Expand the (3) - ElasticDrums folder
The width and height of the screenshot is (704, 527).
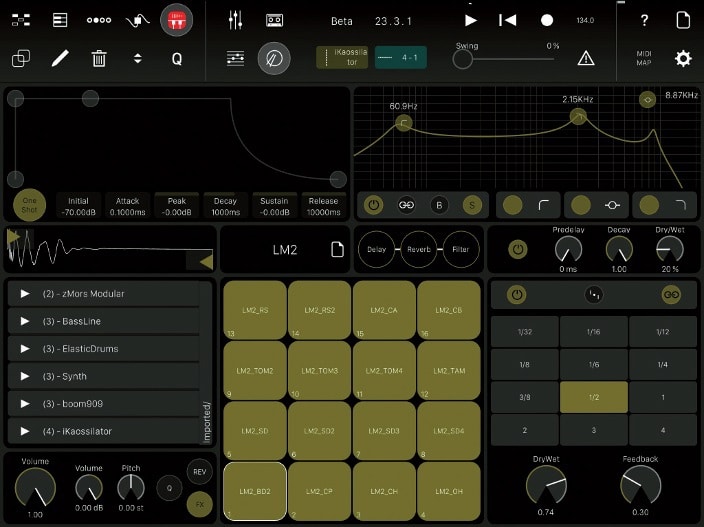(x=103, y=349)
